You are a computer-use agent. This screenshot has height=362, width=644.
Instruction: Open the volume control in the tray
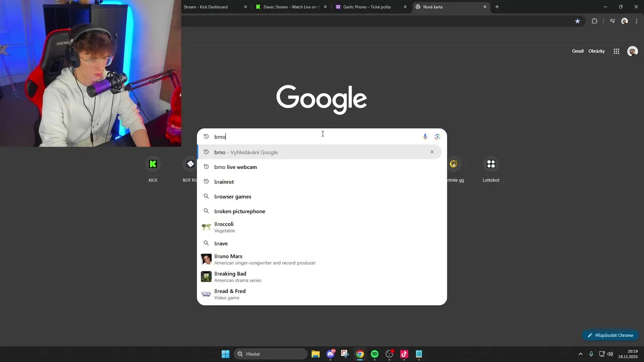(x=610, y=354)
